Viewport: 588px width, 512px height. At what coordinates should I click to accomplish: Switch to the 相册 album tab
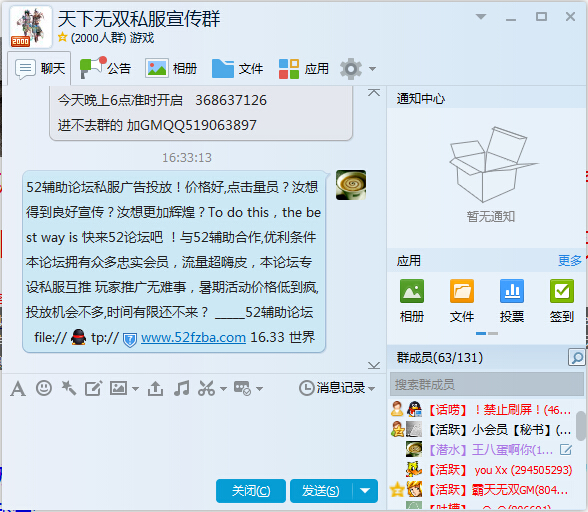(x=171, y=69)
